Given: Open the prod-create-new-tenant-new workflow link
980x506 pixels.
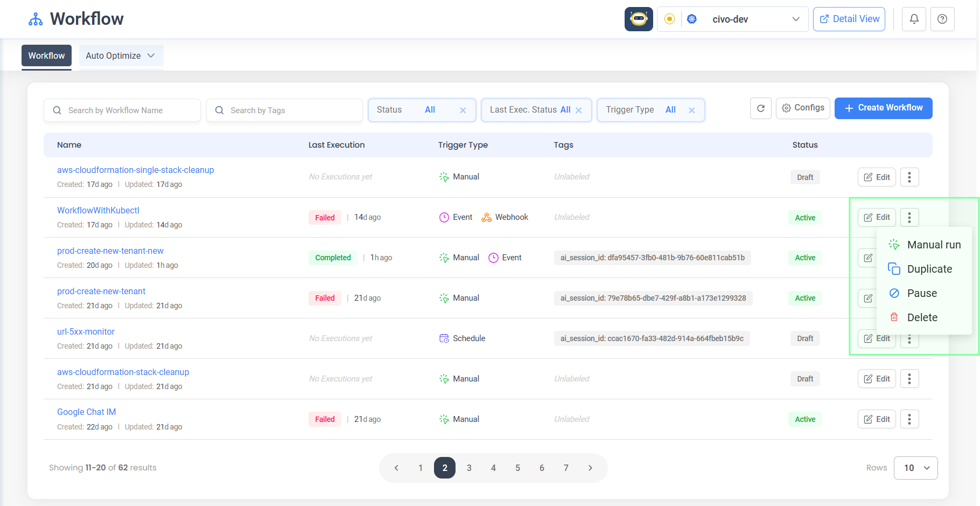Looking at the screenshot, I should (x=110, y=251).
